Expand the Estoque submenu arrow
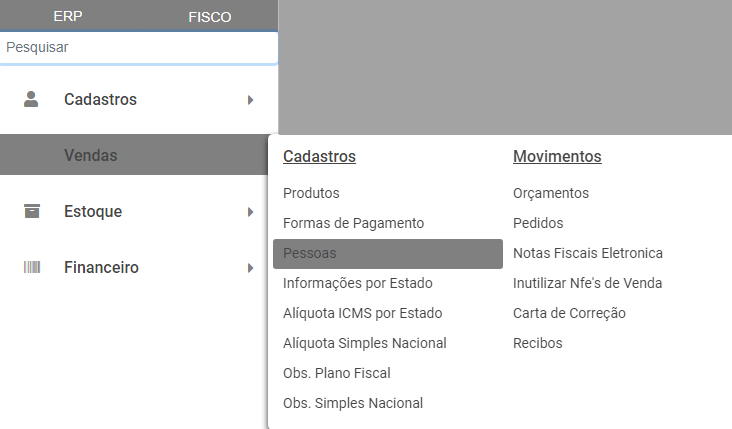The height and width of the screenshot is (429, 732). click(250, 212)
